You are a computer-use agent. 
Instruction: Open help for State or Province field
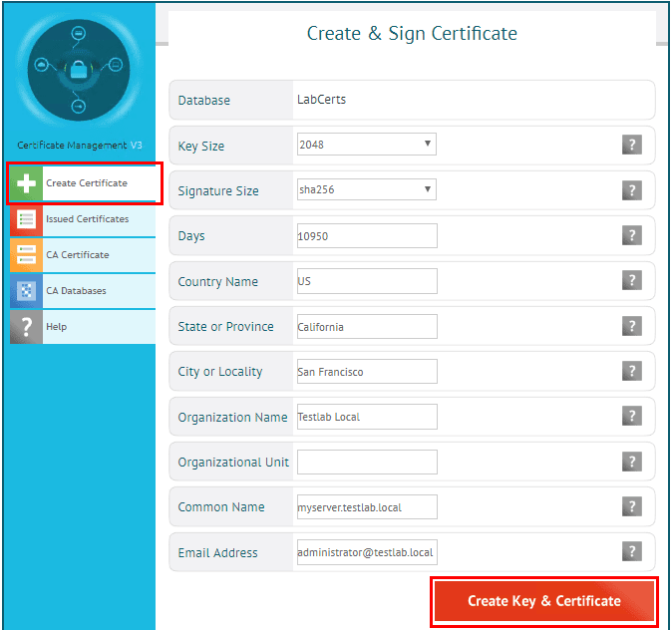point(632,326)
